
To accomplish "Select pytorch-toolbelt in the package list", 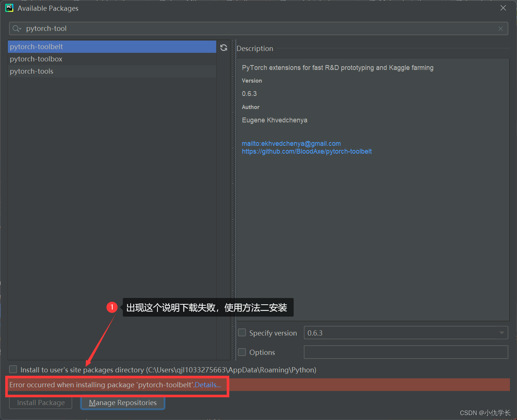I will (112, 47).
